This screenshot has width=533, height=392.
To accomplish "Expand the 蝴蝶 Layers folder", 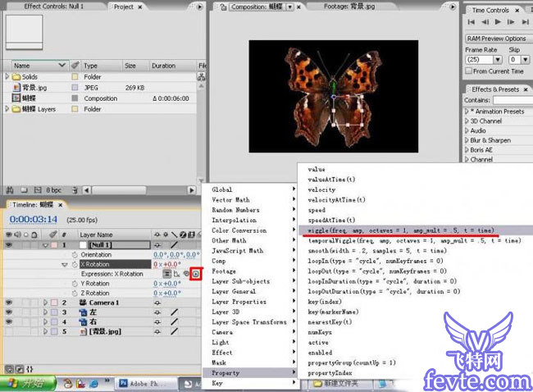I will pyautogui.click(x=7, y=109).
